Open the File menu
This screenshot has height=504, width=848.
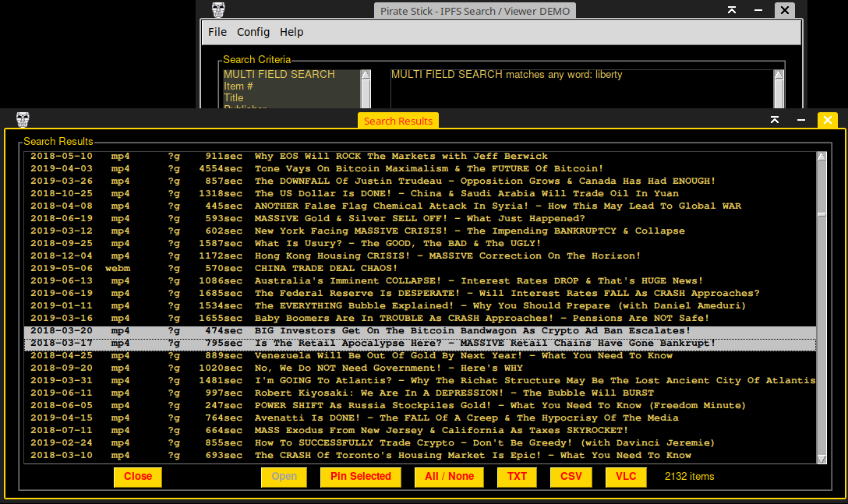pos(217,32)
